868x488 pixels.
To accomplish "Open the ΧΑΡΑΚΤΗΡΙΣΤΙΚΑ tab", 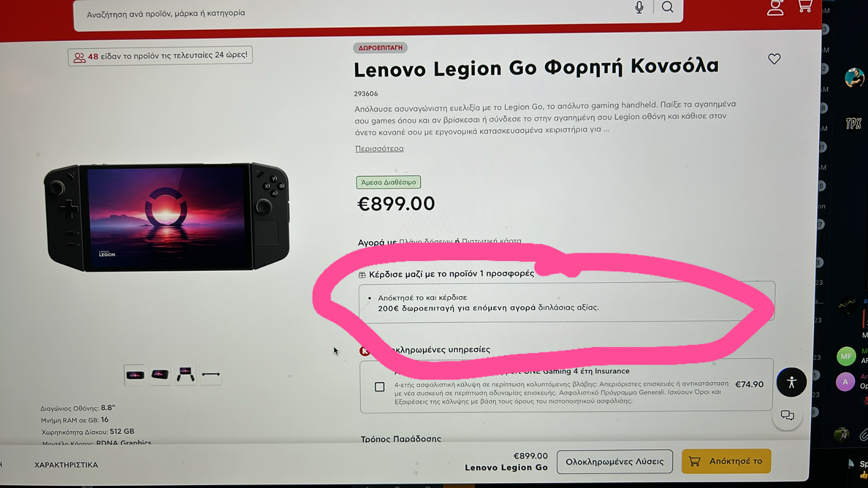I will [66, 465].
